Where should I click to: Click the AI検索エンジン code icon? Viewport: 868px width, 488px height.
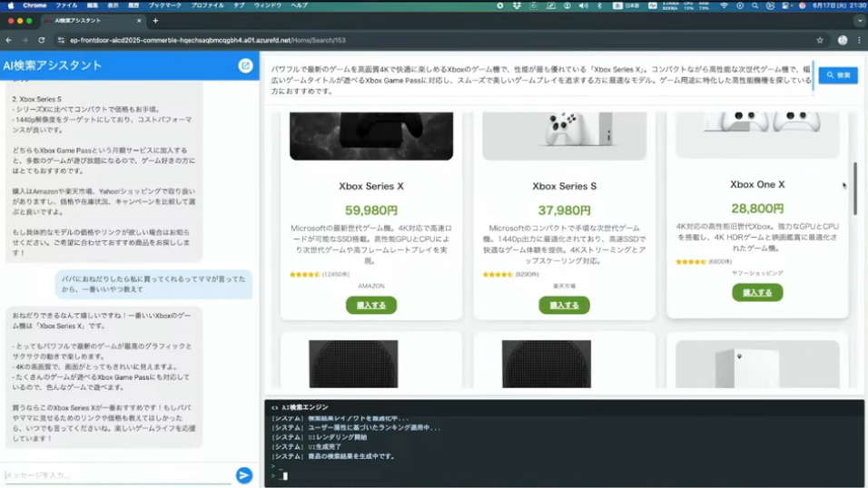[x=274, y=407]
